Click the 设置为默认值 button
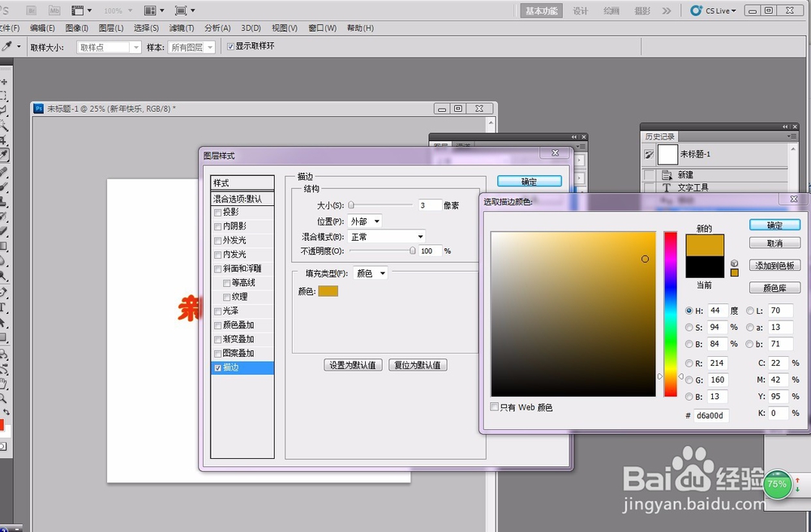Screen dimensions: 811x532 pos(353,364)
